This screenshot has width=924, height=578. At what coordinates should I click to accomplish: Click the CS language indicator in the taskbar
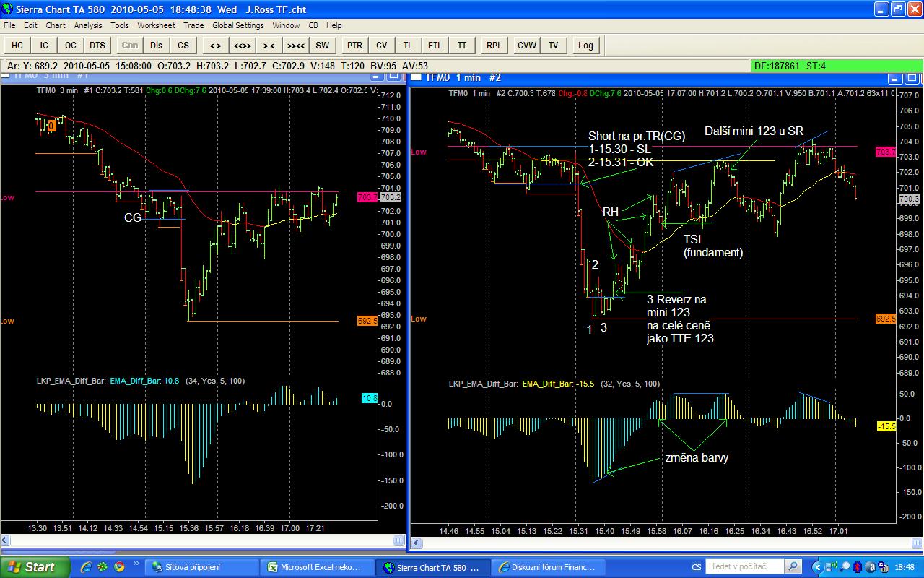(x=697, y=567)
